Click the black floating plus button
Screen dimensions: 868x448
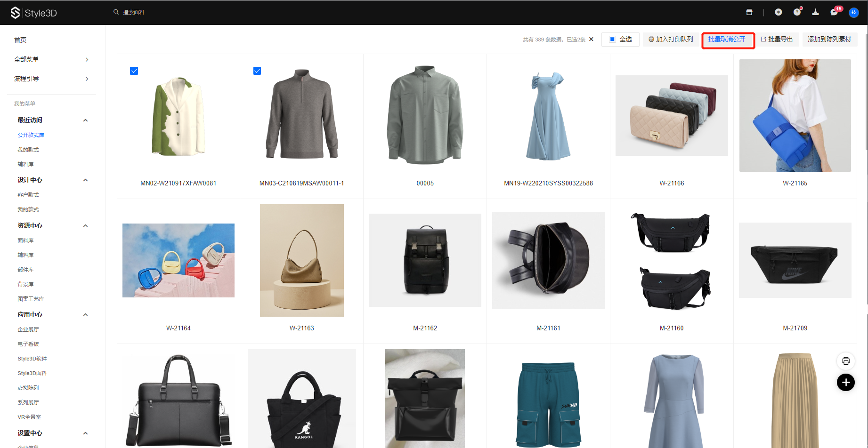[x=846, y=382]
